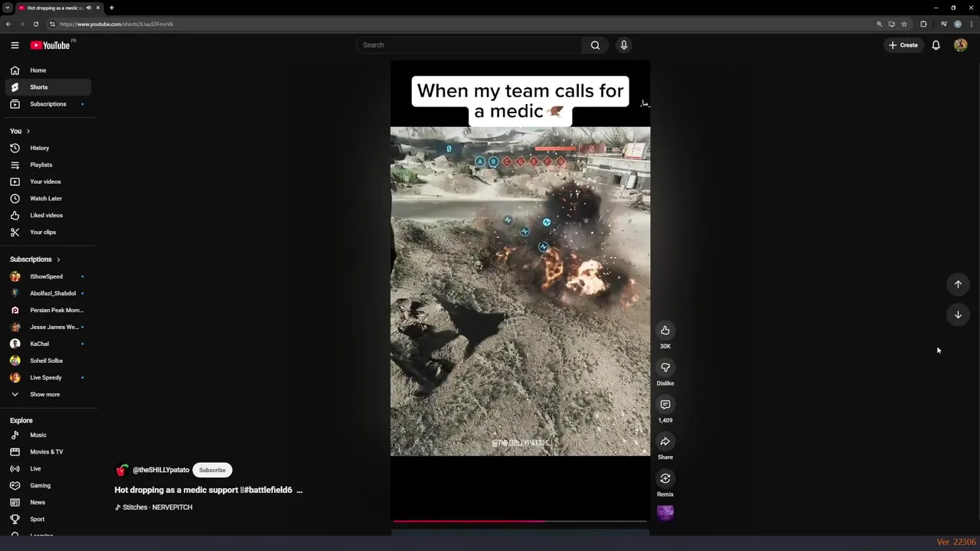Open the Chrome profile avatar
The image size is (980, 551).
(958, 24)
